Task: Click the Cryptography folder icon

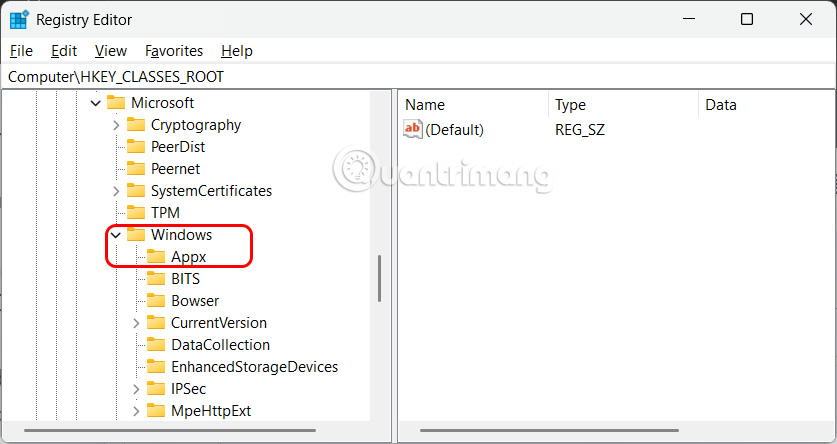Action: (136, 125)
